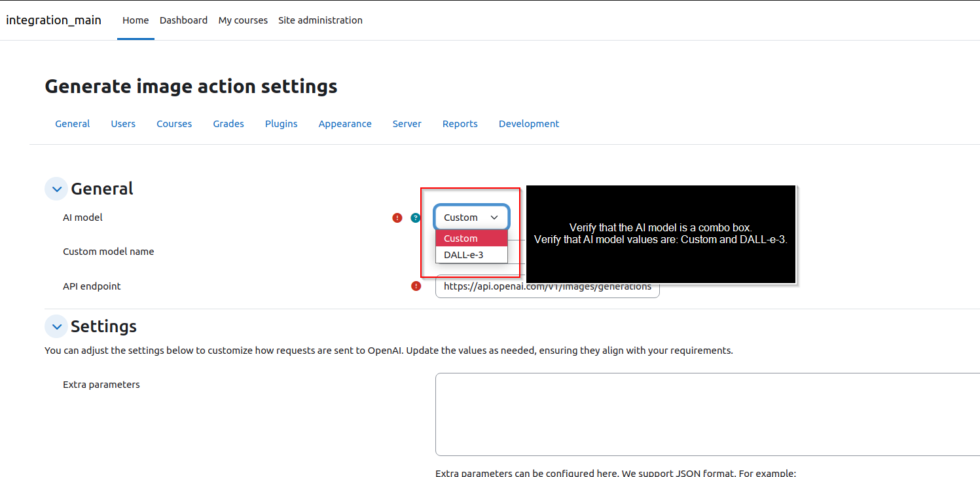Click the API endpoint URL field
This screenshot has height=477, width=980.
click(547, 286)
